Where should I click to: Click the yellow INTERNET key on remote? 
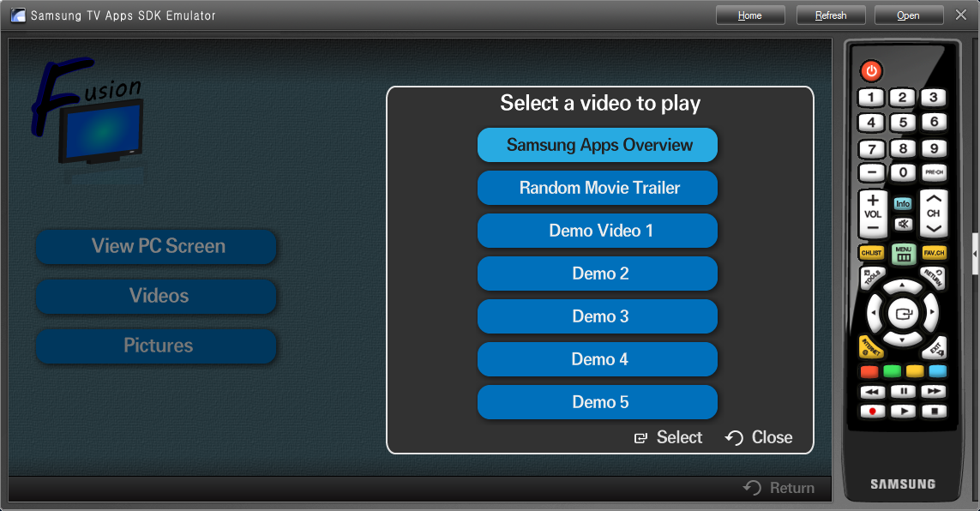(x=870, y=346)
